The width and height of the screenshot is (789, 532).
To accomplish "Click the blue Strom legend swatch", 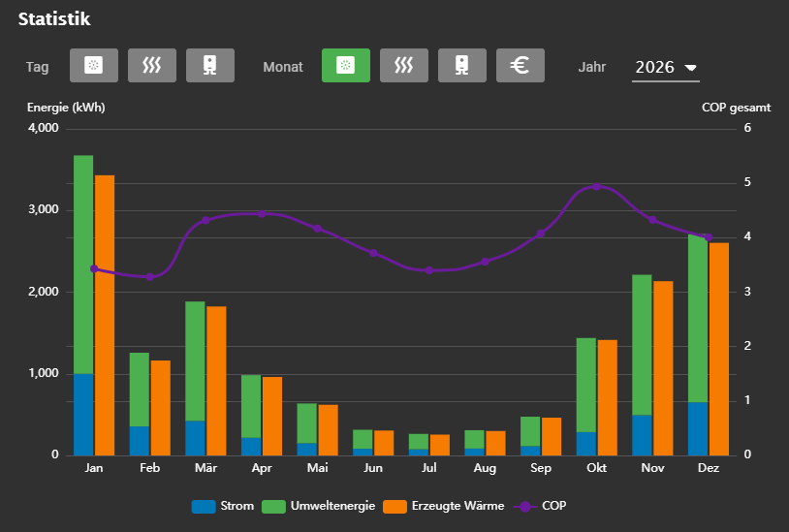I will point(204,507).
